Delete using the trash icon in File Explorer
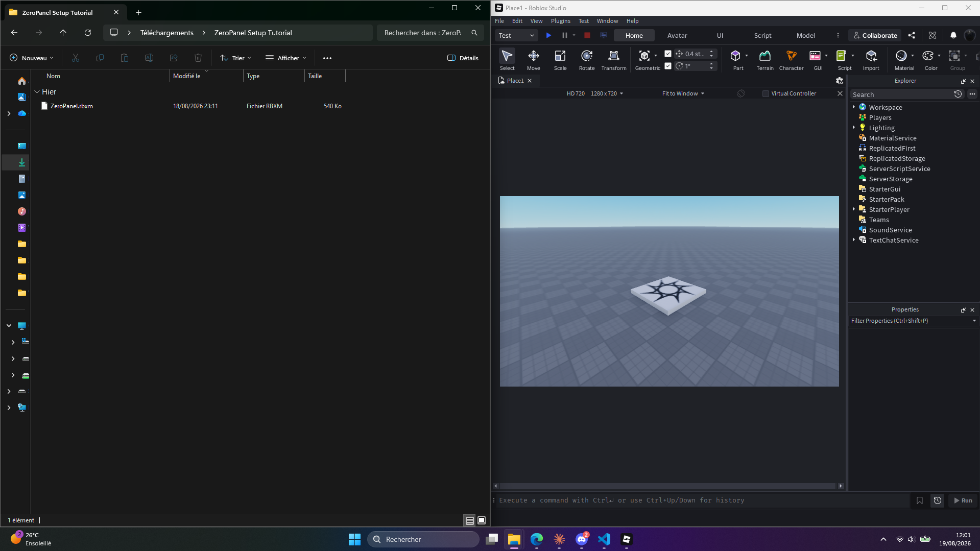980x551 pixels. click(x=198, y=58)
